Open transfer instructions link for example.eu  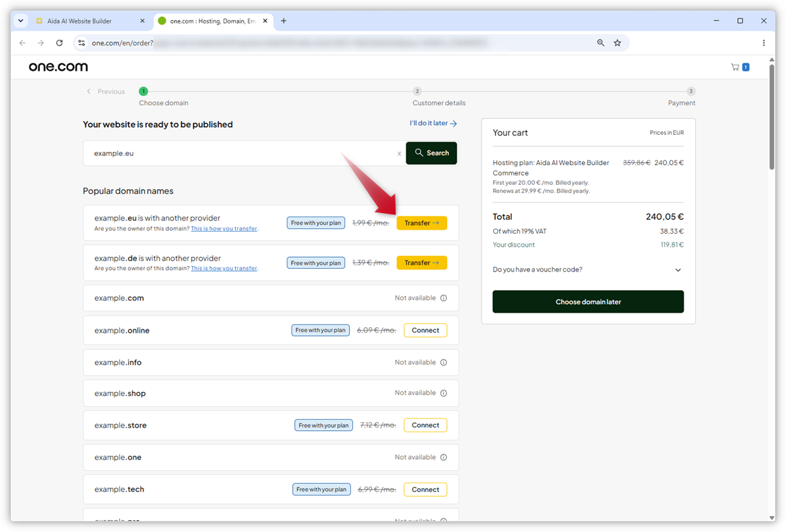224,228
